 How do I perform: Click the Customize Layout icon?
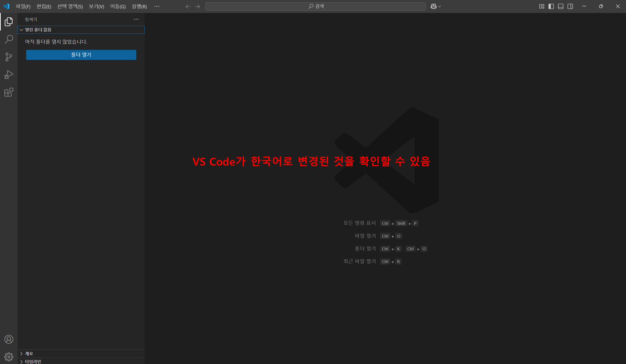click(542, 6)
